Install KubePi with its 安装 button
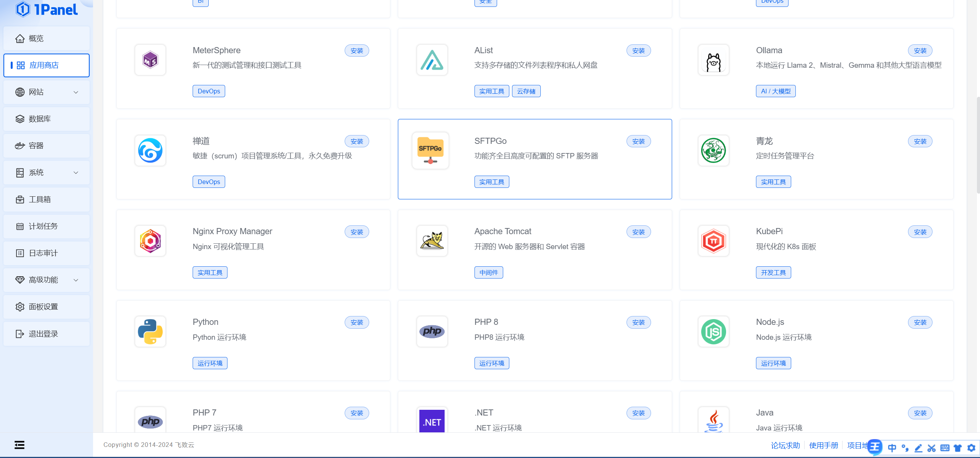The height and width of the screenshot is (458, 980). 920,232
